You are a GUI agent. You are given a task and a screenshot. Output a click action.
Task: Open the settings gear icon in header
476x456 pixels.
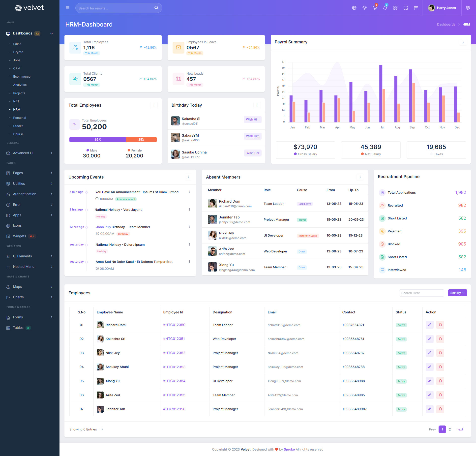[468, 8]
